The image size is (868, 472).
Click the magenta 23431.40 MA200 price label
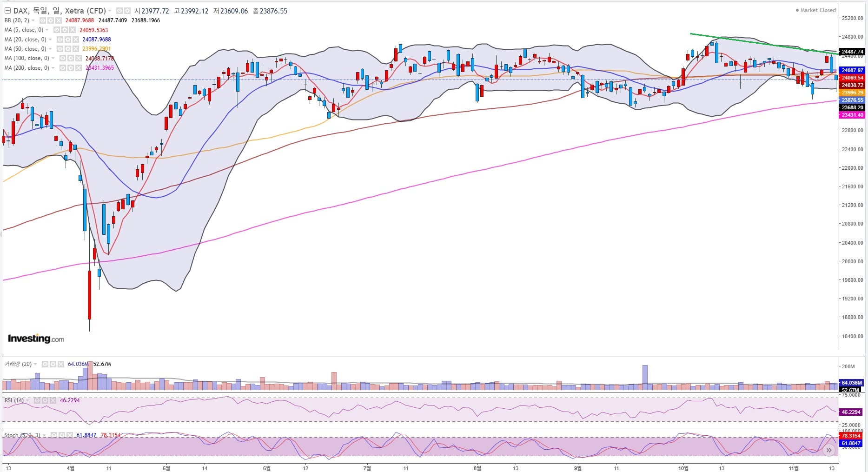[852, 115]
